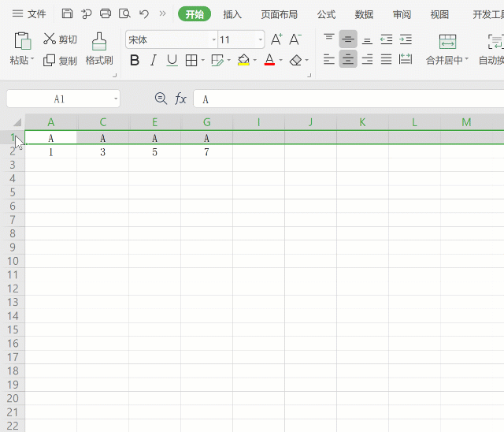Expand the borders dropdown arrow
504x432 pixels.
coord(203,60)
